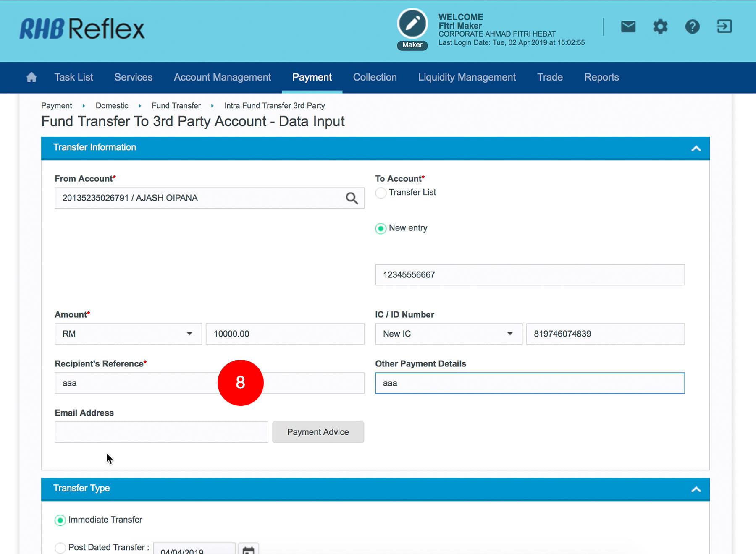Click the help question mark icon
Viewport: 756px width, 554px height.
pos(692,27)
